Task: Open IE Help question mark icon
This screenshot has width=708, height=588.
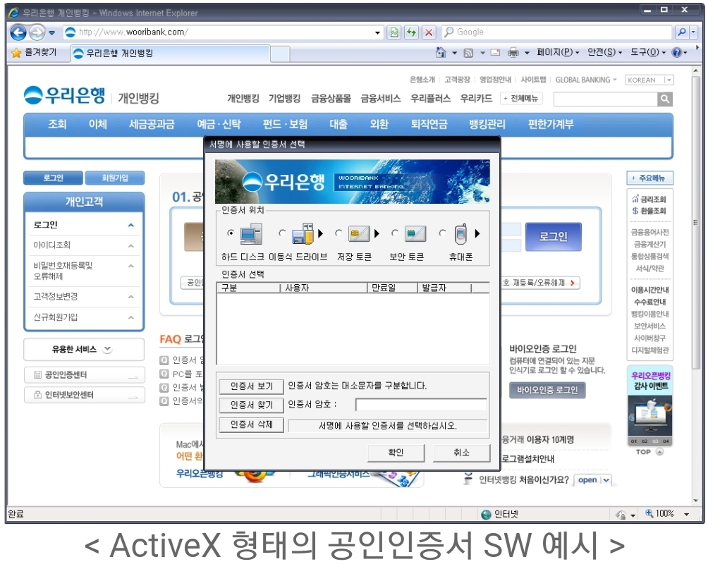Action: [676, 52]
